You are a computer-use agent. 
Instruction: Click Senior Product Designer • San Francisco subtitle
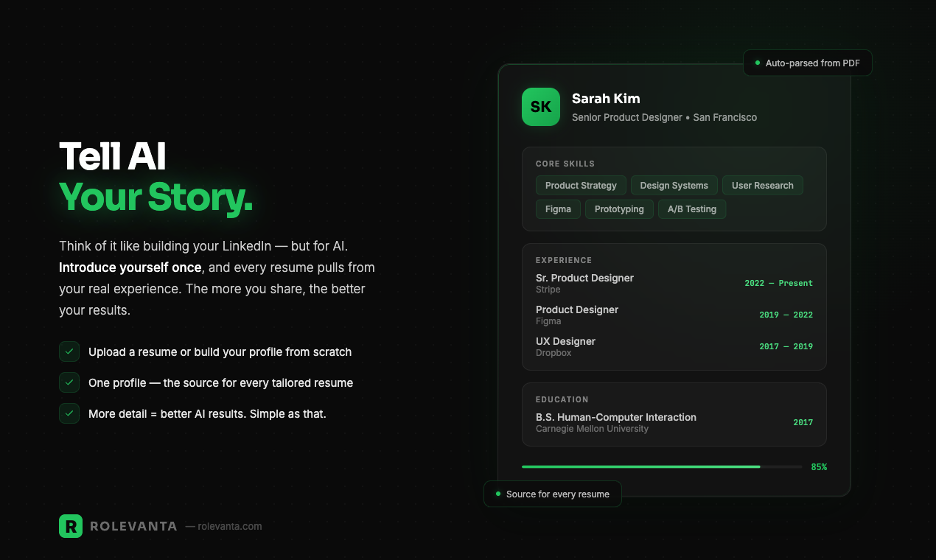point(664,117)
